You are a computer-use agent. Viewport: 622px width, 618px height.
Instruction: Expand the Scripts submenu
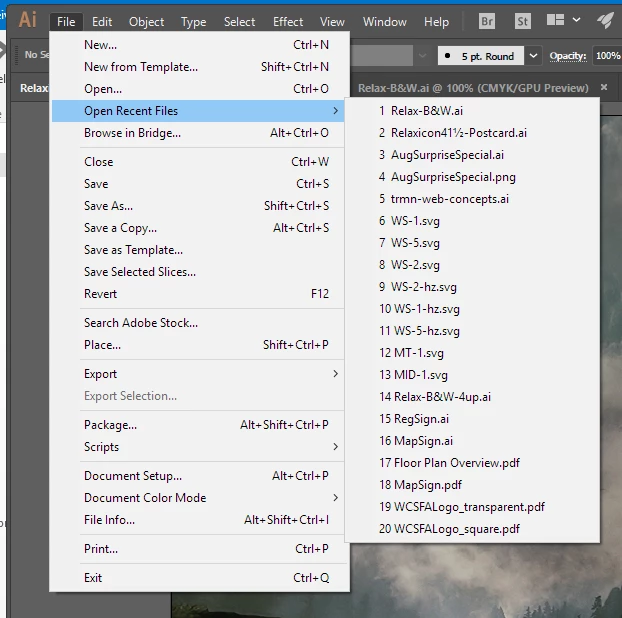click(198, 447)
